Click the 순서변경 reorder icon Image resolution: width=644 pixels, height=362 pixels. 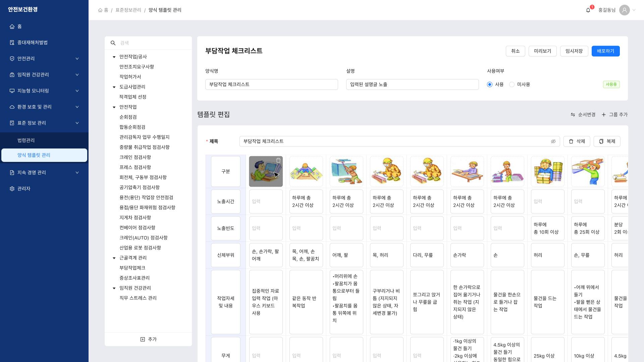[573, 115]
